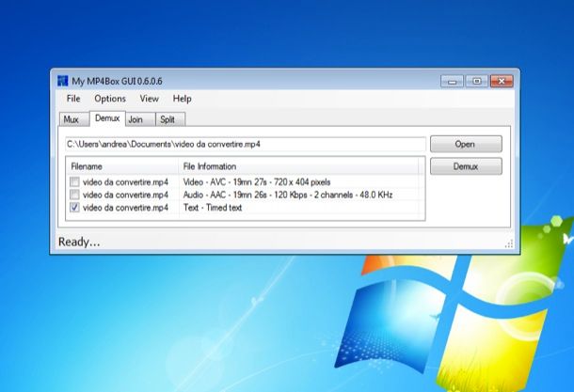Open the File menu

pos(73,99)
